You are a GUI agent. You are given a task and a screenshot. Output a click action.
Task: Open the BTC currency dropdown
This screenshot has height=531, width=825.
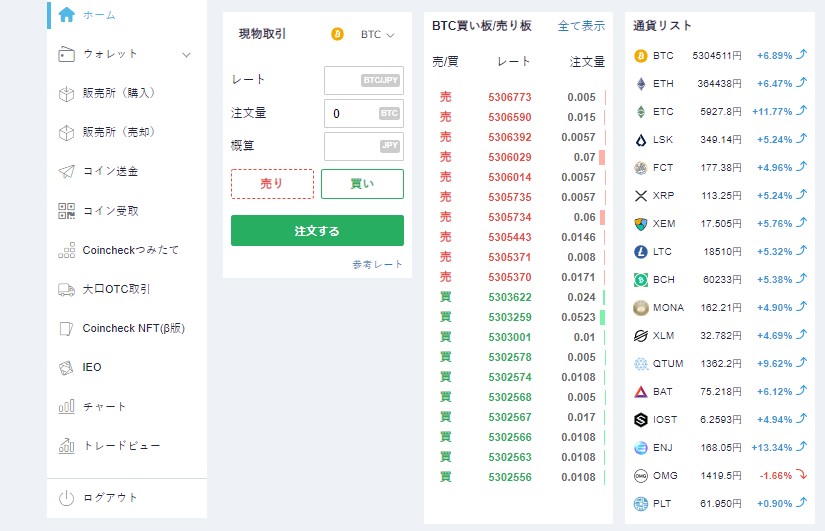(x=377, y=35)
